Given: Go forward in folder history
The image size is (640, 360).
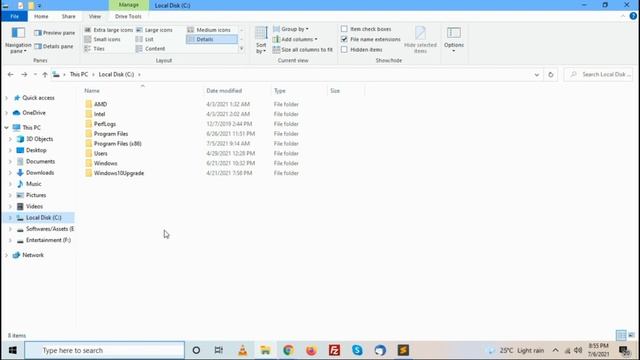Looking at the screenshot, I should click(x=24, y=74).
